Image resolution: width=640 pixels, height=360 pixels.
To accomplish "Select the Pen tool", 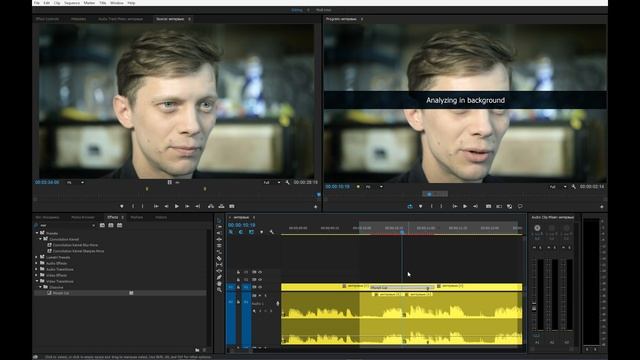I will pos(219,277).
